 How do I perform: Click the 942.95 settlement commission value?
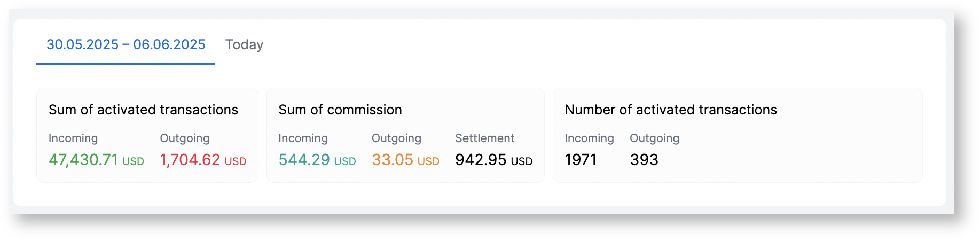point(481,160)
